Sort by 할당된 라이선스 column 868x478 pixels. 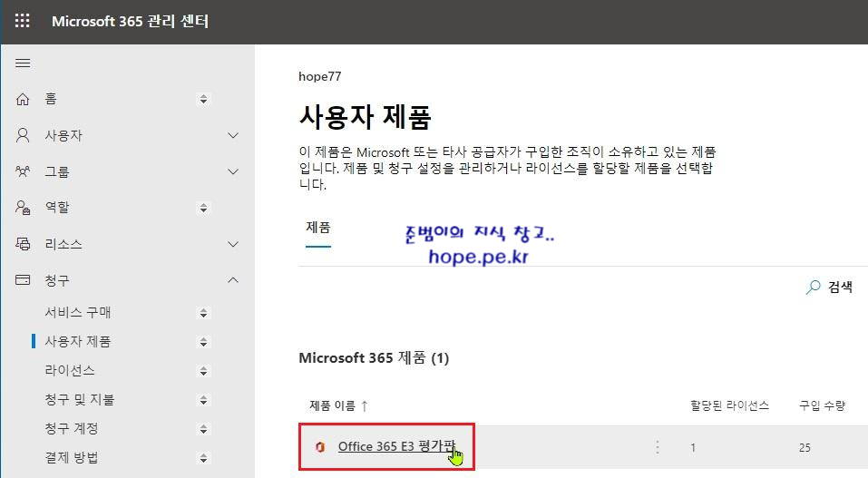pos(729,406)
